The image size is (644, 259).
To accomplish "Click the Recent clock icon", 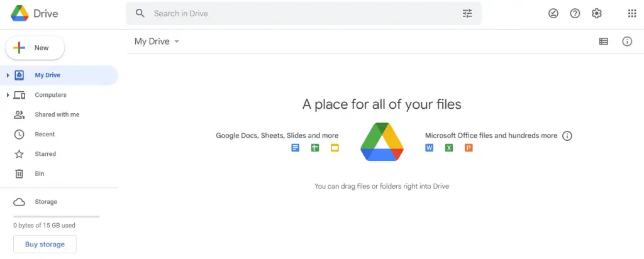I will [x=19, y=135].
